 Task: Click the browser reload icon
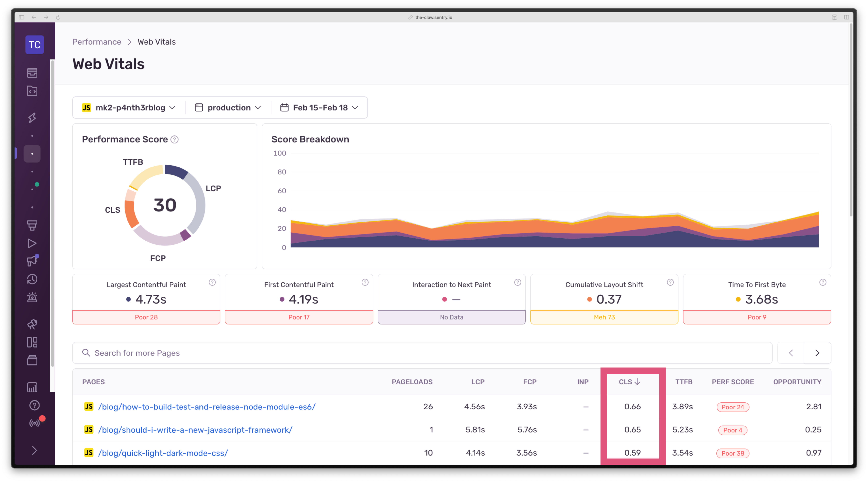tap(58, 17)
